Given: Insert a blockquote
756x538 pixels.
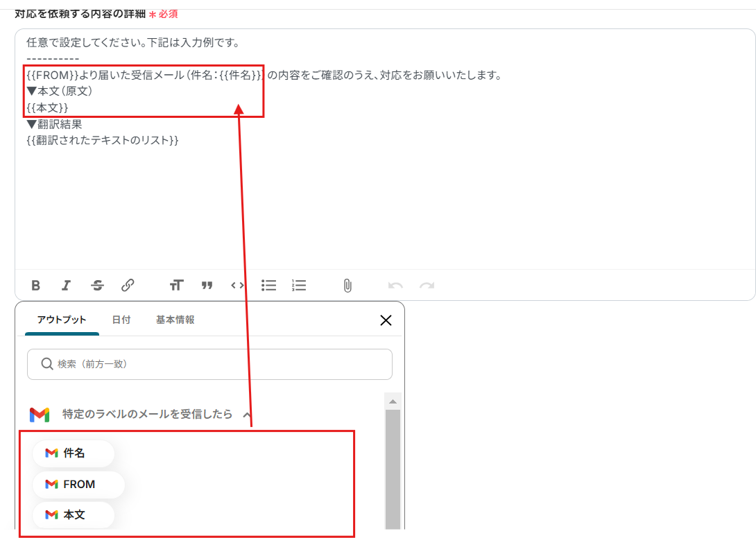Looking at the screenshot, I should [x=207, y=285].
